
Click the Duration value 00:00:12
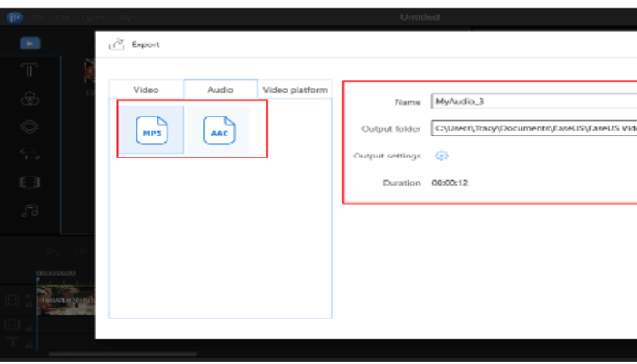coord(450,183)
